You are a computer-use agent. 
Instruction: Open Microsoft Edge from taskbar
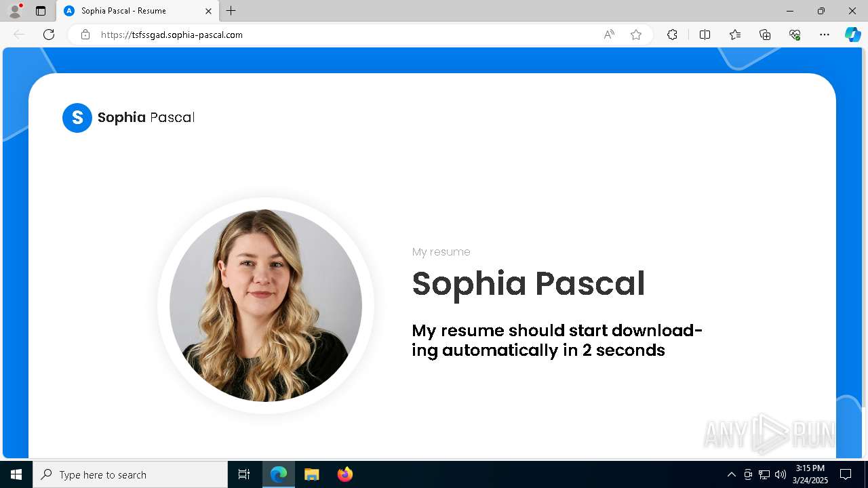click(x=279, y=474)
